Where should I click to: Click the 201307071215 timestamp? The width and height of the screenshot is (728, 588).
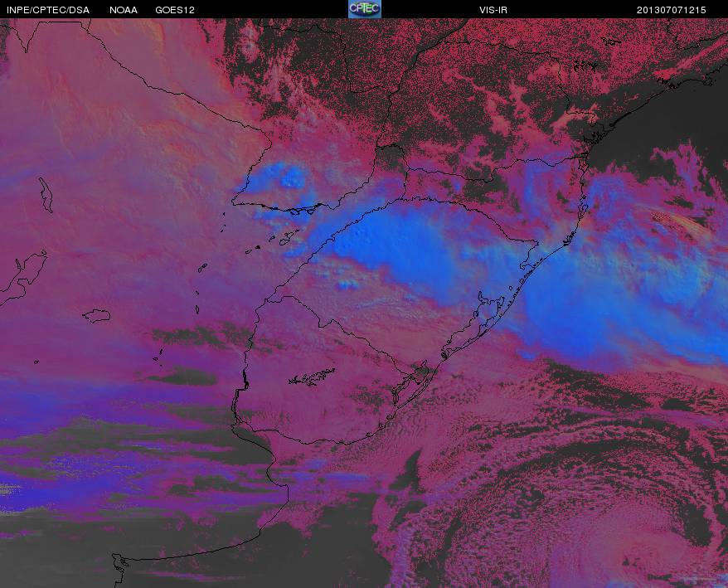click(x=671, y=10)
